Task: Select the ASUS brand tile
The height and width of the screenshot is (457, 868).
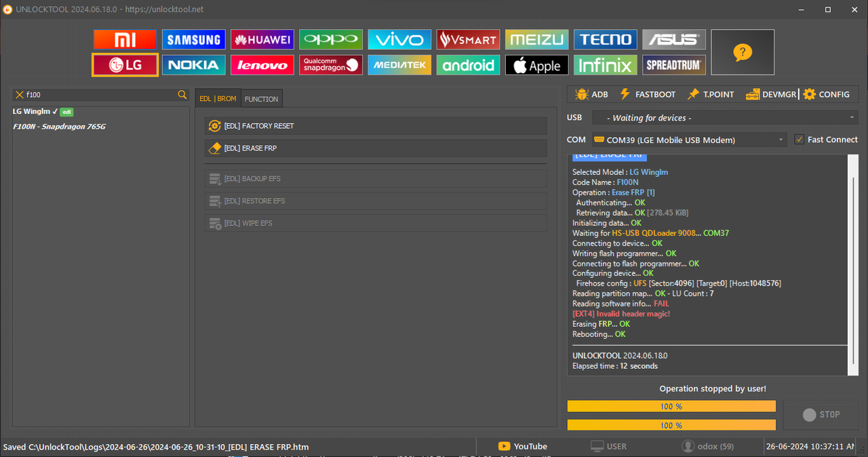Action: tap(673, 39)
